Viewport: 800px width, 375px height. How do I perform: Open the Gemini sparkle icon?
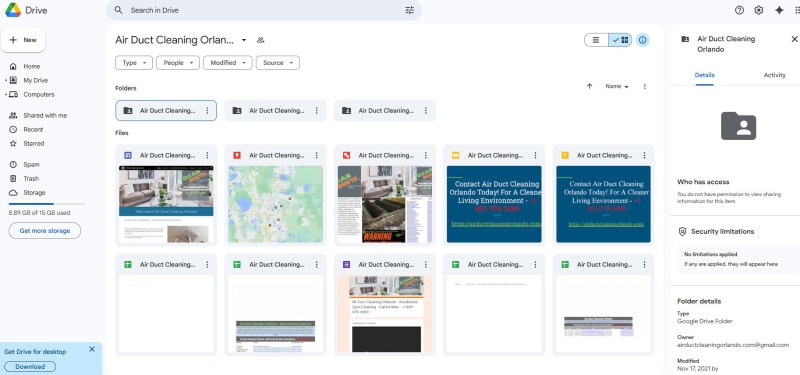tap(779, 10)
